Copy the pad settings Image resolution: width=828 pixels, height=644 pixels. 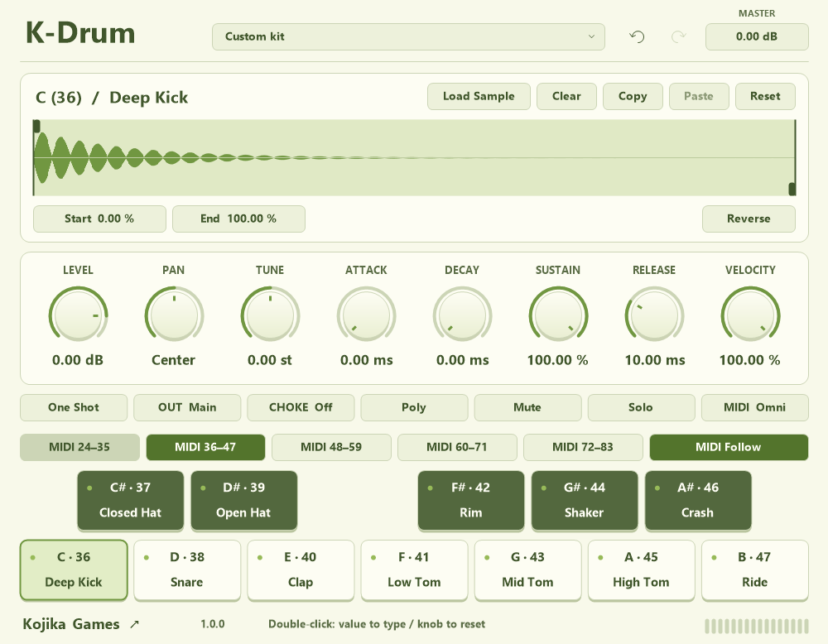tap(633, 97)
